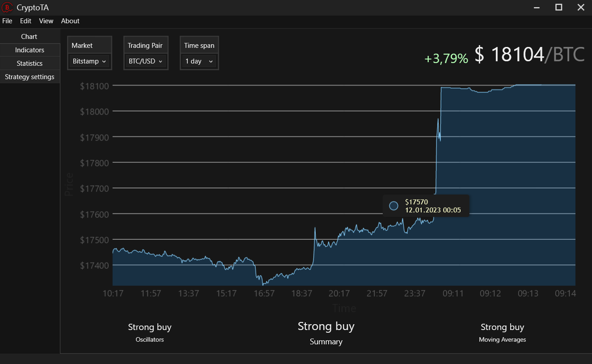Minimize the CryptoTA window

click(537, 7)
